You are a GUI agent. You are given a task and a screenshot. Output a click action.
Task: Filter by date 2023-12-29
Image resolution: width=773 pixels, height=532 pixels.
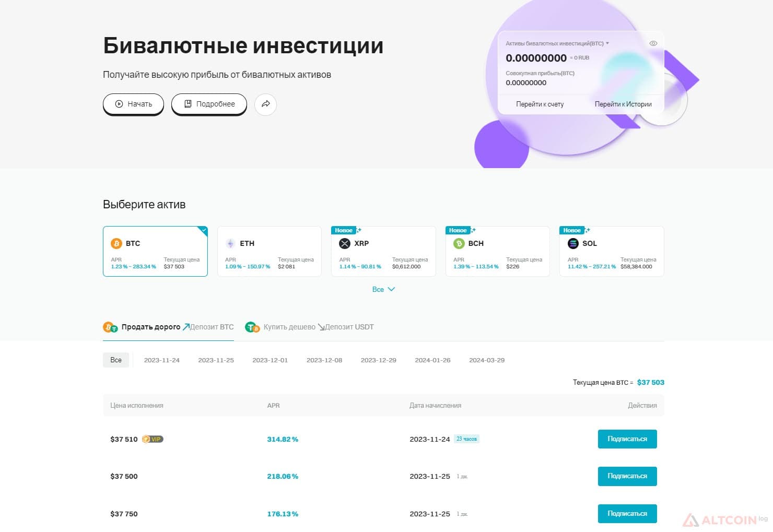[x=379, y=360]
